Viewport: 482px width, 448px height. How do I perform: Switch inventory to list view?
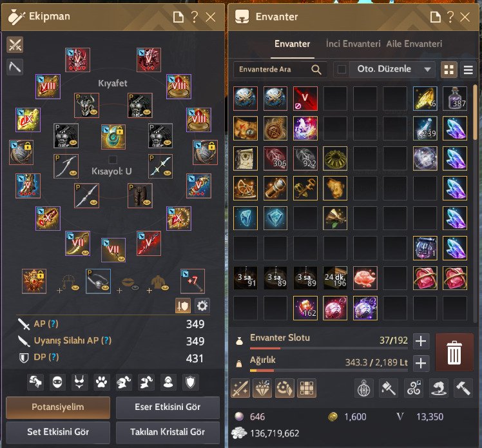point(468,70)
